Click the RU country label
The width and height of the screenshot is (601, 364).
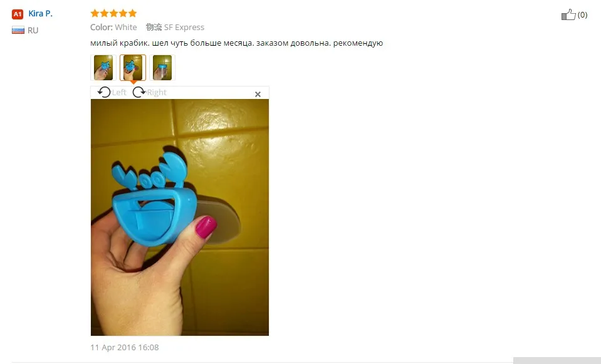point(33,30)
